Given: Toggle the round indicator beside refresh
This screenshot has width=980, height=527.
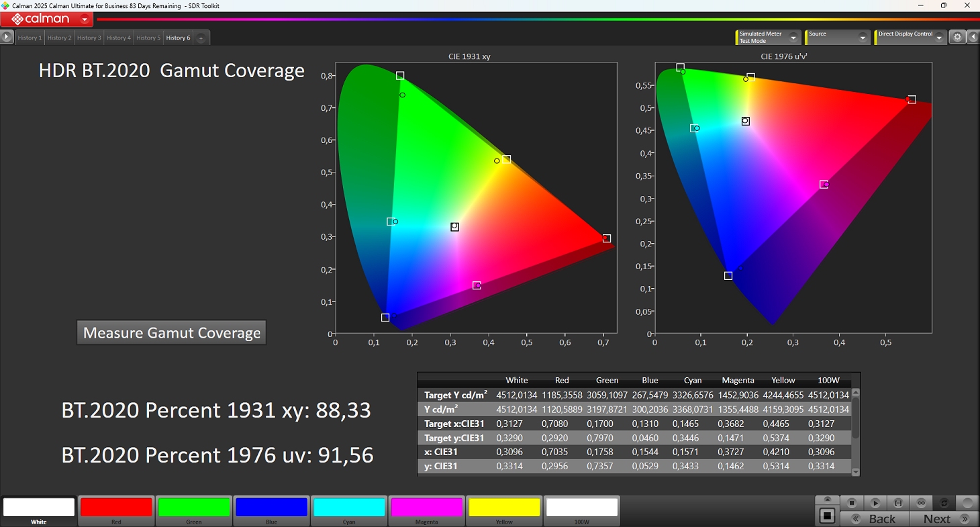Looking at the screenshot, I should coord(967,503).
